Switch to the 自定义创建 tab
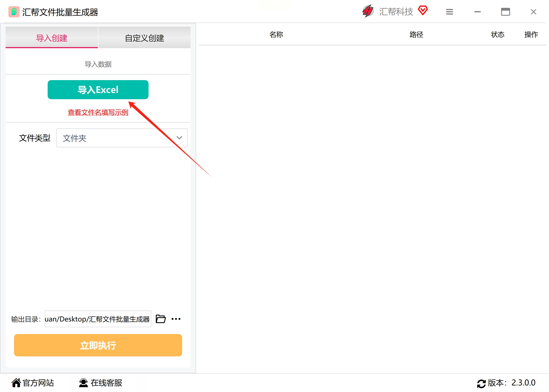 click(x=144, y=38)
